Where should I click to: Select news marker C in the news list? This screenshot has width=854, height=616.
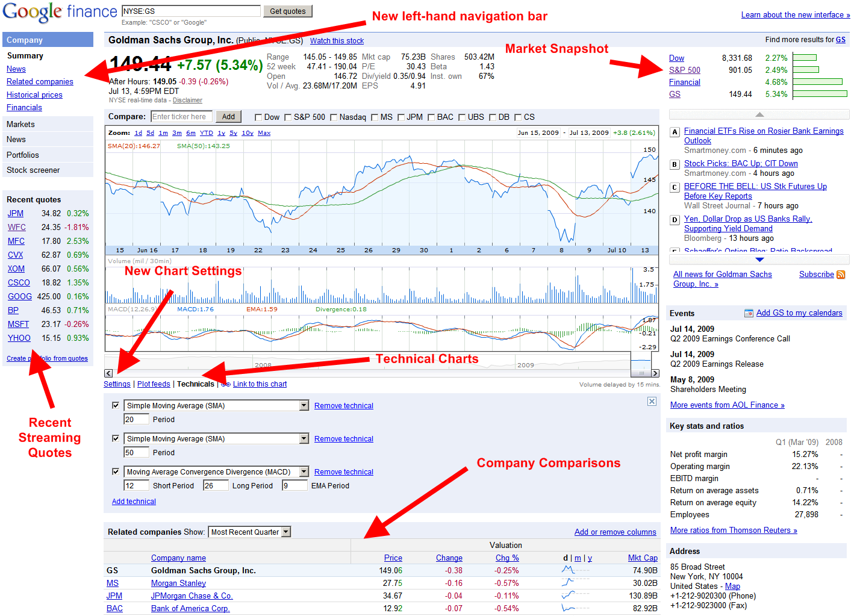(x=675, y=187)
